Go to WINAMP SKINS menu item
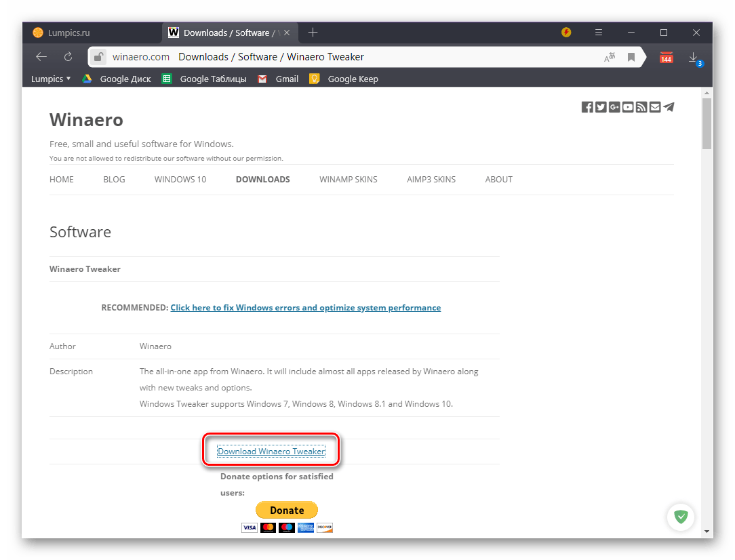 tap(348, 180)
